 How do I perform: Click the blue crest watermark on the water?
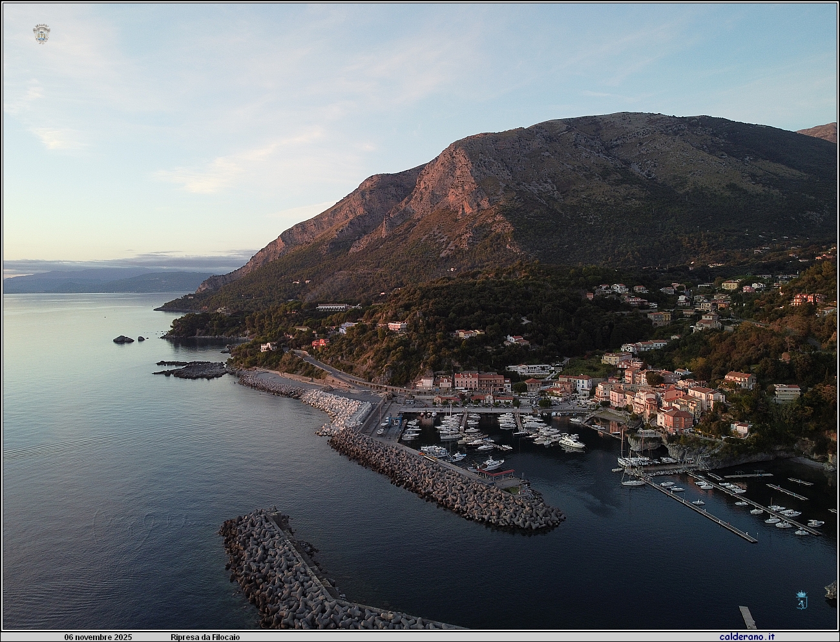coord(801,599)
